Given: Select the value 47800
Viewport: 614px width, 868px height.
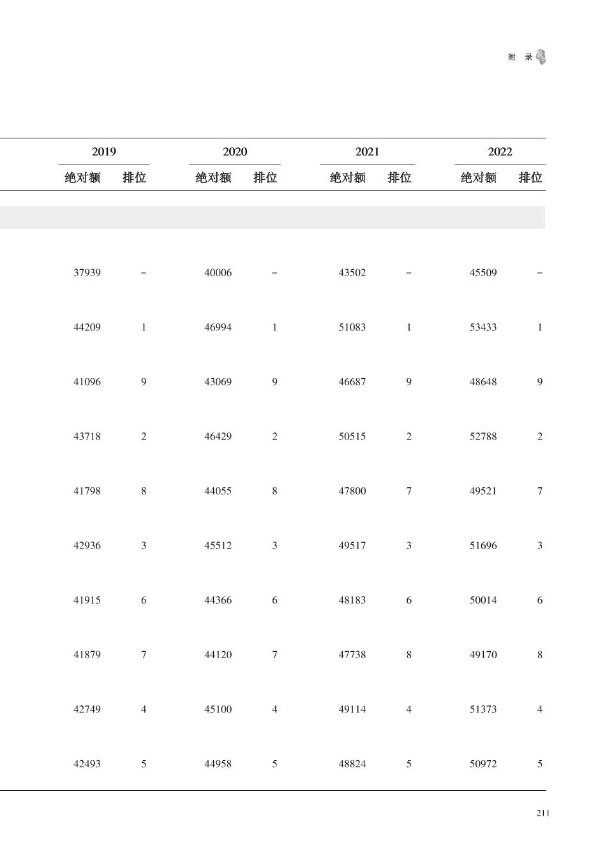Looking at the screenshot, I should 352,491.
